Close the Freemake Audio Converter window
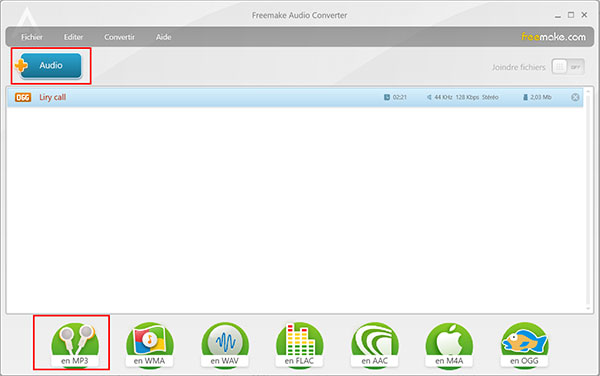600x376 pixels. coord(584,15)
